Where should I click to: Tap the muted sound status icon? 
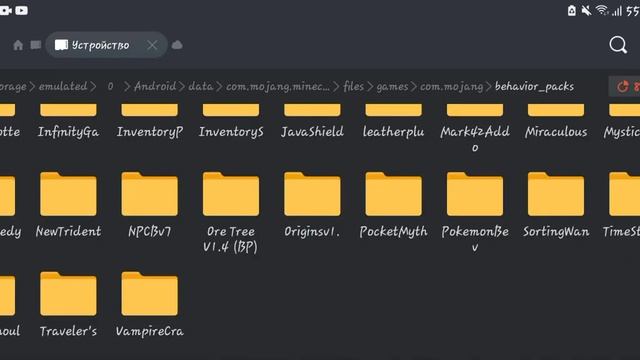pyautogui.click(x=586, y=10)
